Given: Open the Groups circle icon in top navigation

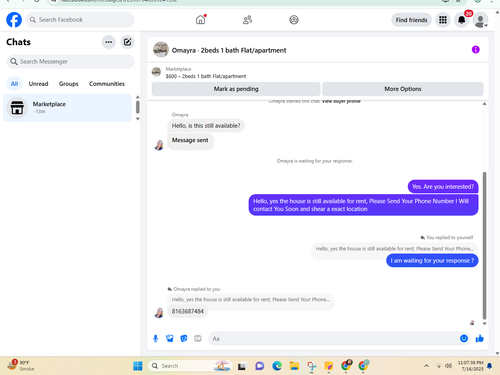Looking at the screenshot, I should pyautogui.click(x=294, y=20).
